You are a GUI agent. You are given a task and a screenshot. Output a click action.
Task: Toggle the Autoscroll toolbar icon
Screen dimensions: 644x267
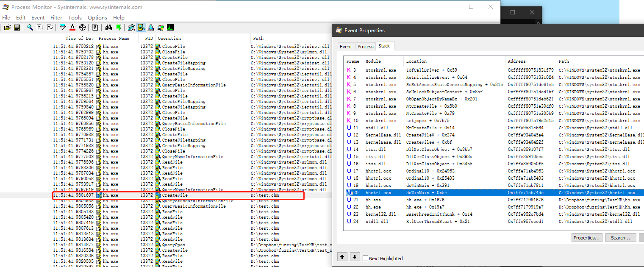[x=40, y=28]
